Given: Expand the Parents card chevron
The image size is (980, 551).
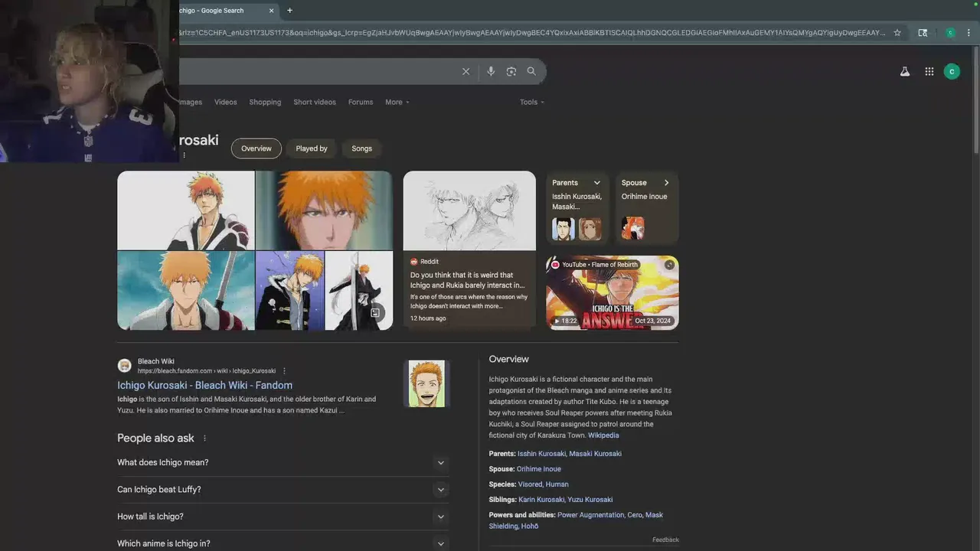Looking at the screenshot, I should point(597,183).
